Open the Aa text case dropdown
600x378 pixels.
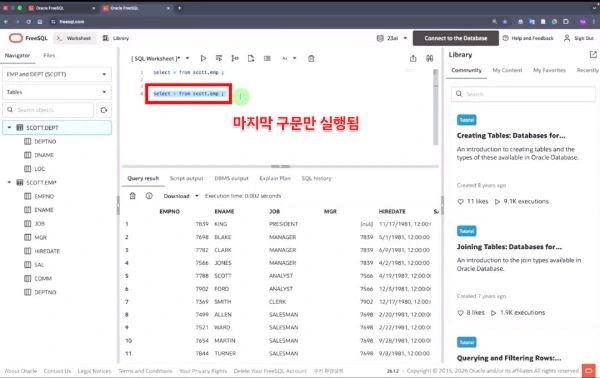[289, 58]
